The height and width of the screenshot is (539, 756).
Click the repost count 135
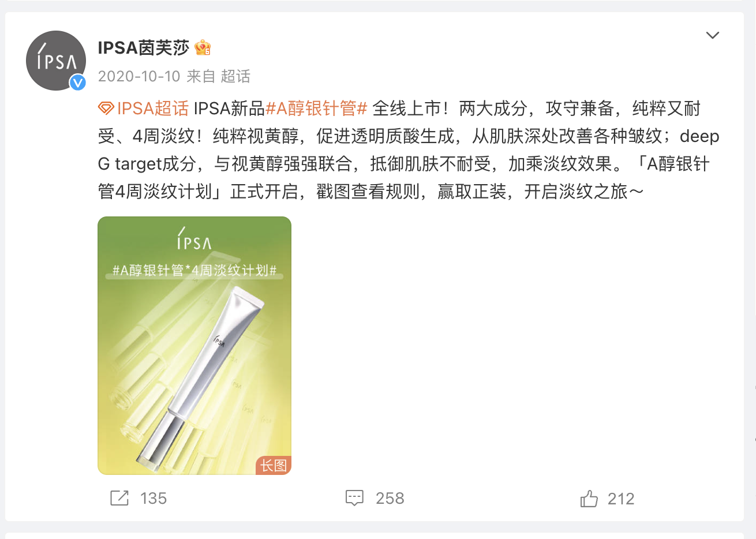[x=154, y=498]
